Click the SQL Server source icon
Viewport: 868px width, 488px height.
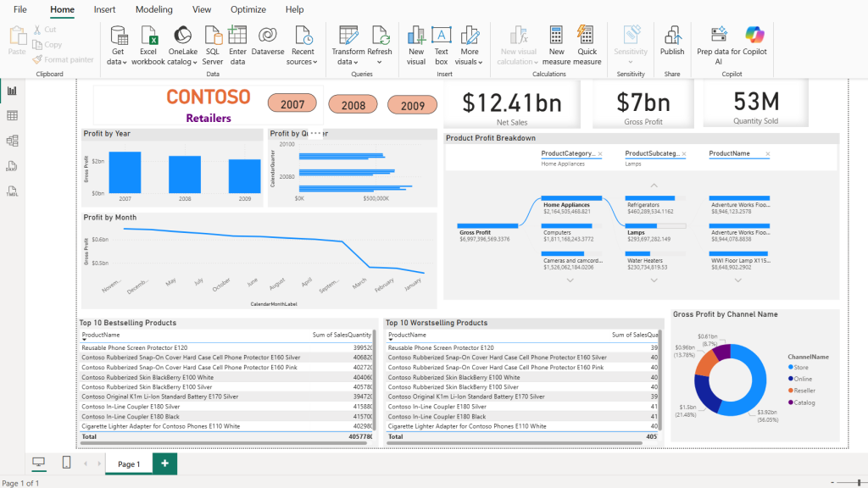point(213,36)
